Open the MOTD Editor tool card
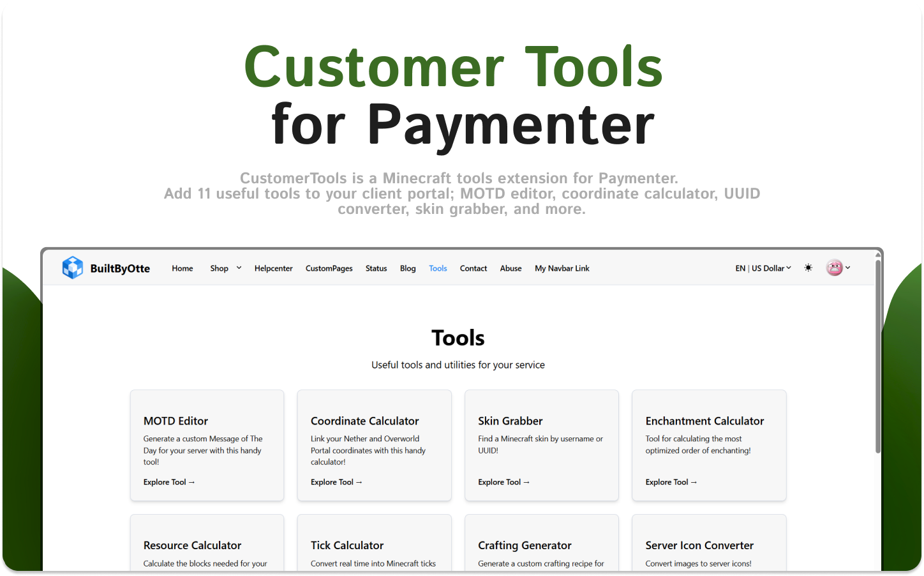This screenshot has height=576, width=924. 207,445
